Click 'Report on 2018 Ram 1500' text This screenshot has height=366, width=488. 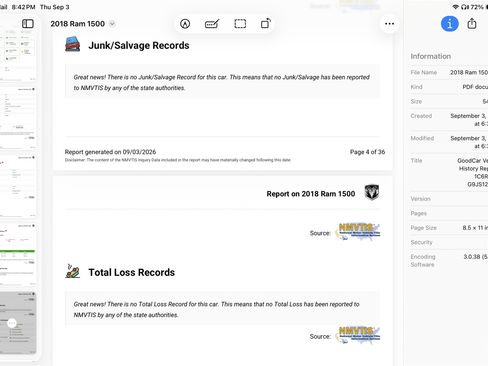(311, 194)
